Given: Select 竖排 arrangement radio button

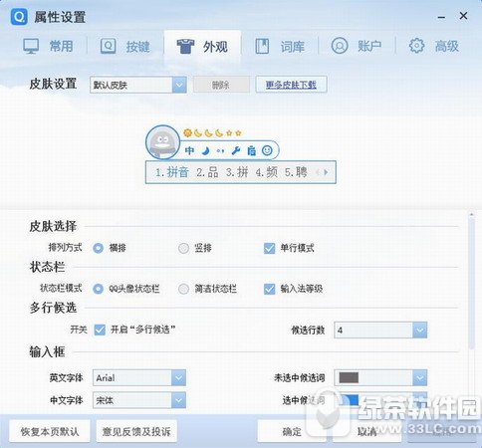Looking at the screenshot, I should (x=183, y=248).
